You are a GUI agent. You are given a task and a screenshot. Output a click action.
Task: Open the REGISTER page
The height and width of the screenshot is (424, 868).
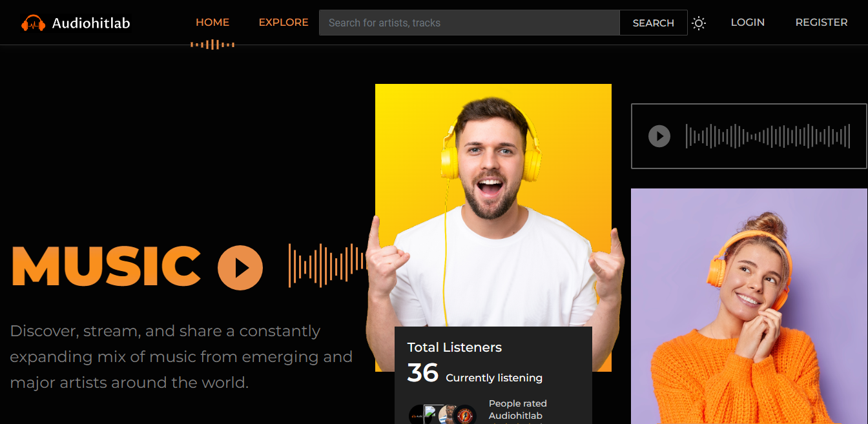[x=821, y=23]
